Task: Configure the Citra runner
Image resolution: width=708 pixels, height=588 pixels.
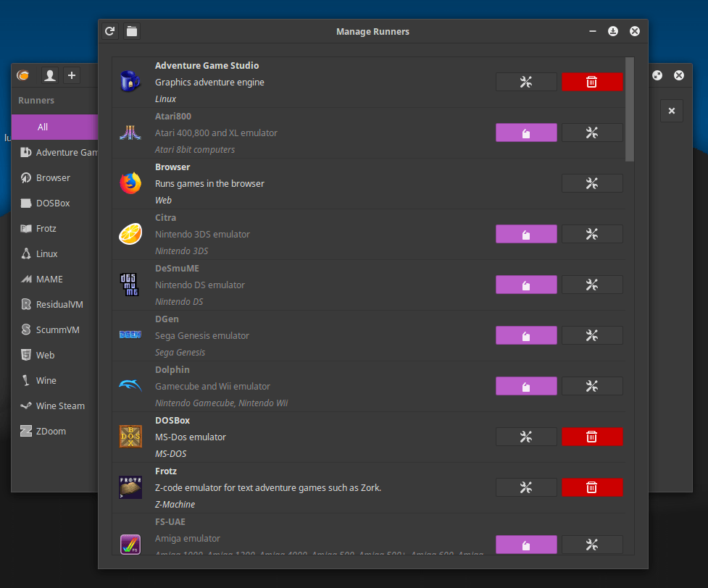Action: 592,234
